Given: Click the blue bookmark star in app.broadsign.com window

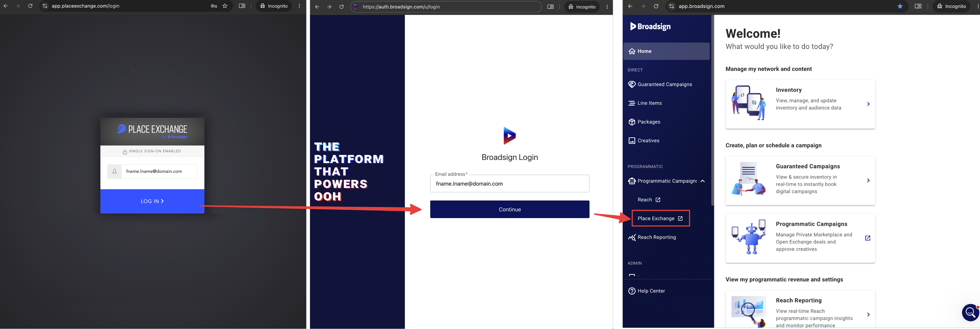Looking at the screenshot, I should 900,6.
